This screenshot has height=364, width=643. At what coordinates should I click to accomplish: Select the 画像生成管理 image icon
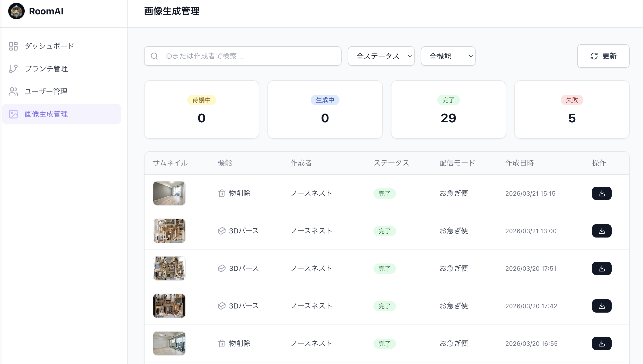click(x=13, y=114)
